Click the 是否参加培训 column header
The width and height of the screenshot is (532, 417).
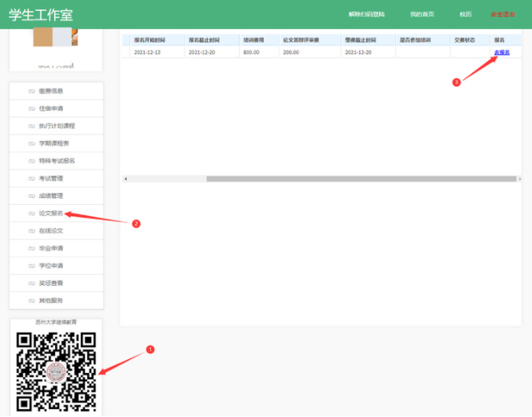point(423,40)
